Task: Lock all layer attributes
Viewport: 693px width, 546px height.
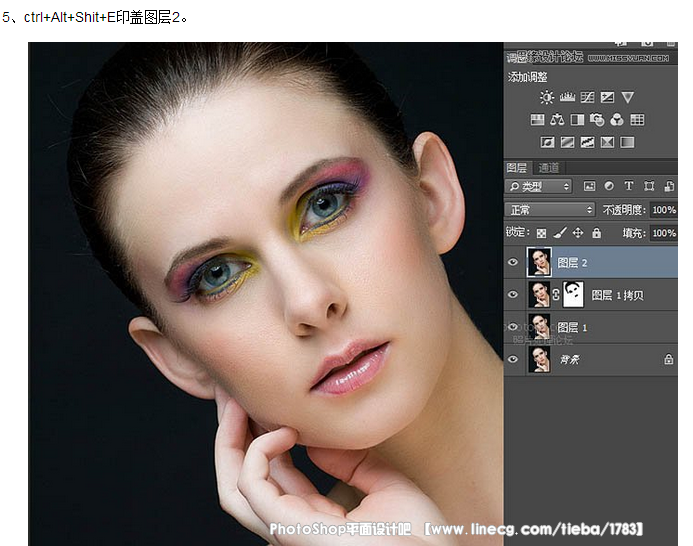Action: pyautogui.click(x=597, y=233)
